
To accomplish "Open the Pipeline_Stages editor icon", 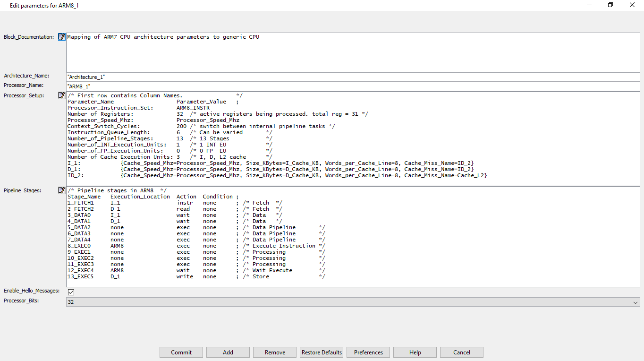I will click(x=61, y=190).
